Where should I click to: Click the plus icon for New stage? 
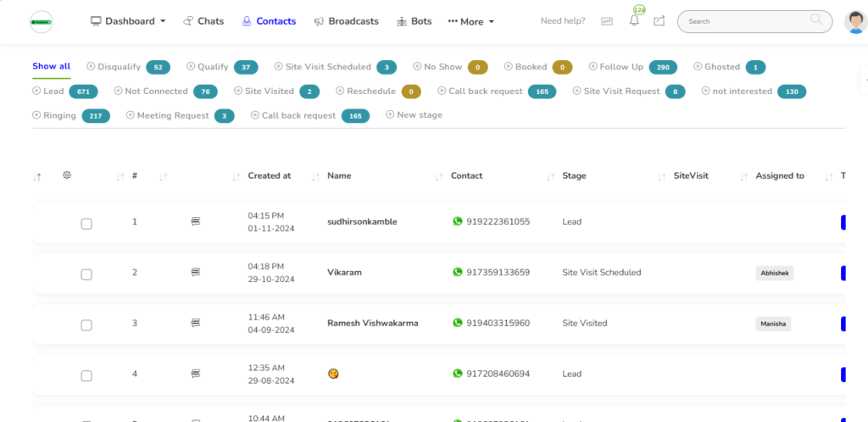390,114
